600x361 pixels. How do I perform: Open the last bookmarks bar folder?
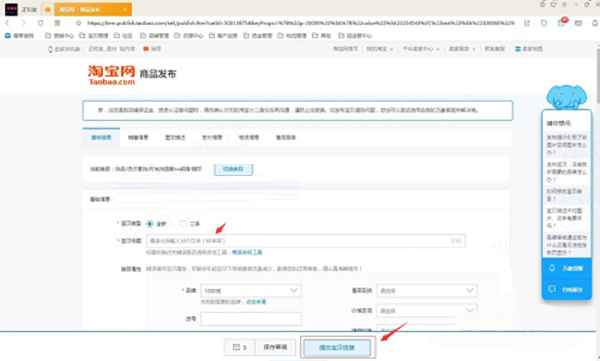[x=355, y=36]
